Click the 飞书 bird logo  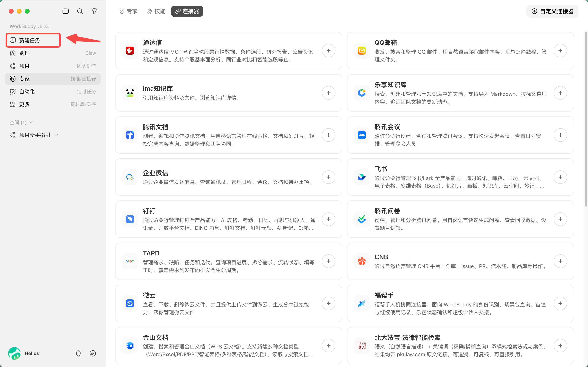[x=362, y=177]
